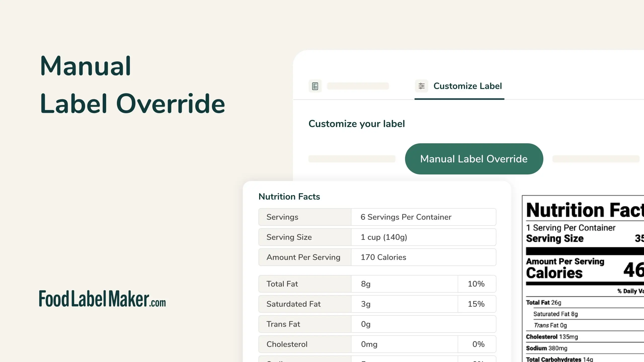Click the document icon on the left tab
The image size is (644, 362).
[x=315, y=86]
